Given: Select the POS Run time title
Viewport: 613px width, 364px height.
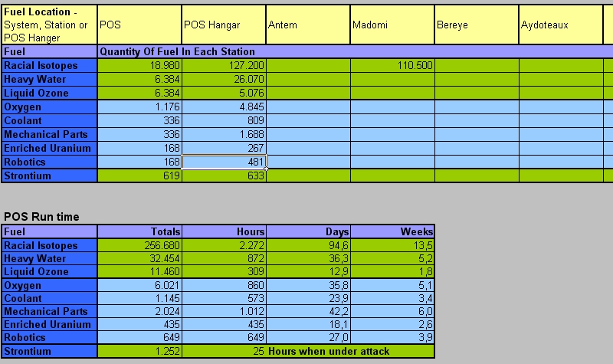Looking at the screenshot, I should (41, 218).
